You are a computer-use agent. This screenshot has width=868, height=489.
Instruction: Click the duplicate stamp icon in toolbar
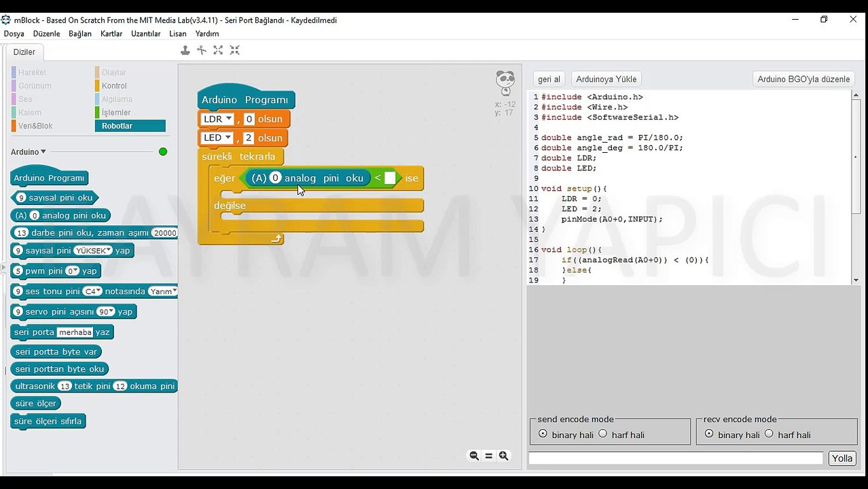(x=185, y=50)
